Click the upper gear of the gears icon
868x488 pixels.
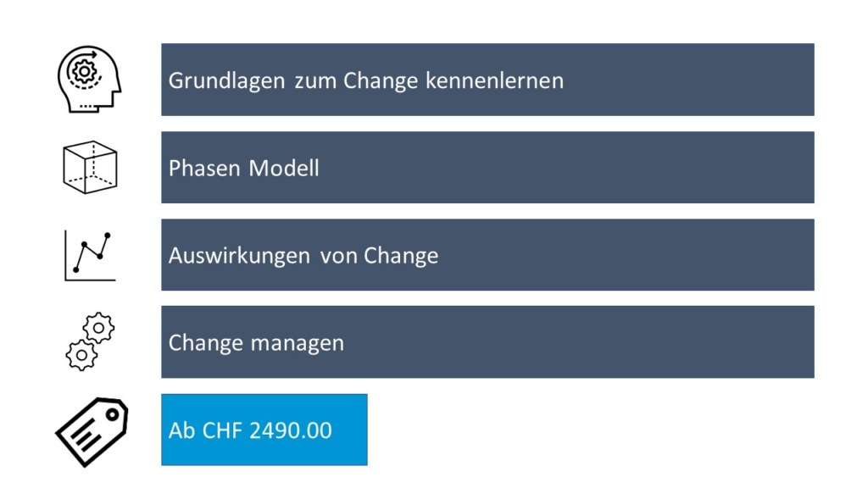(x=98, y=328)
